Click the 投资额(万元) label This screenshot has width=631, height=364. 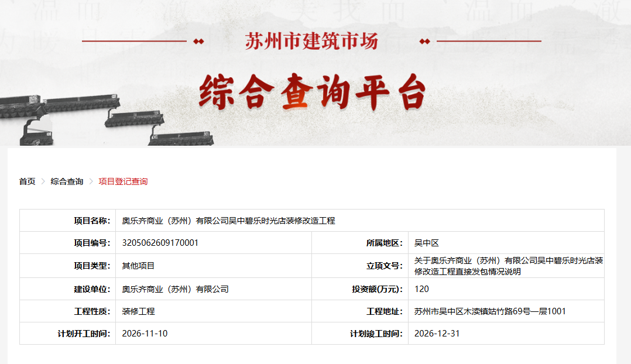pyautogui.click(x=377, y=289)
